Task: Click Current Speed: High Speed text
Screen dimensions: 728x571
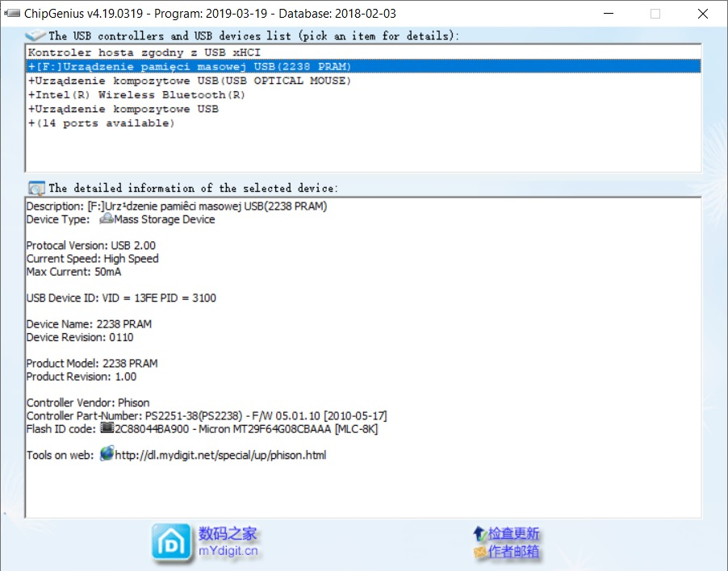Action: point(92,258)
